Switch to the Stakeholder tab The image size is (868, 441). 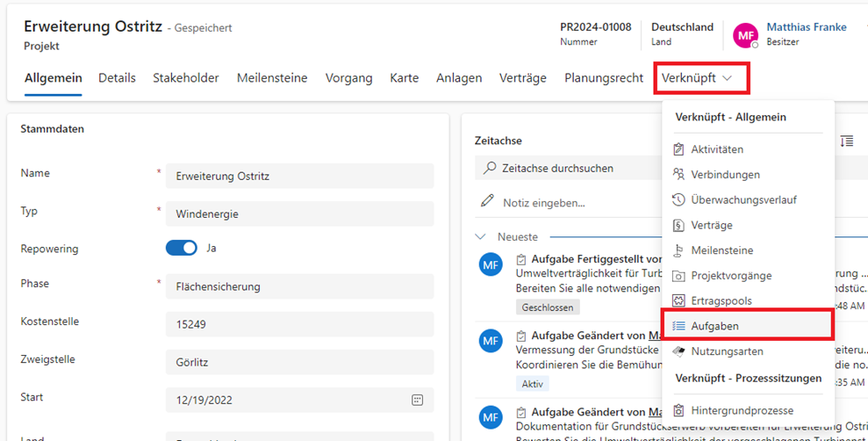(x=186, y=78)
